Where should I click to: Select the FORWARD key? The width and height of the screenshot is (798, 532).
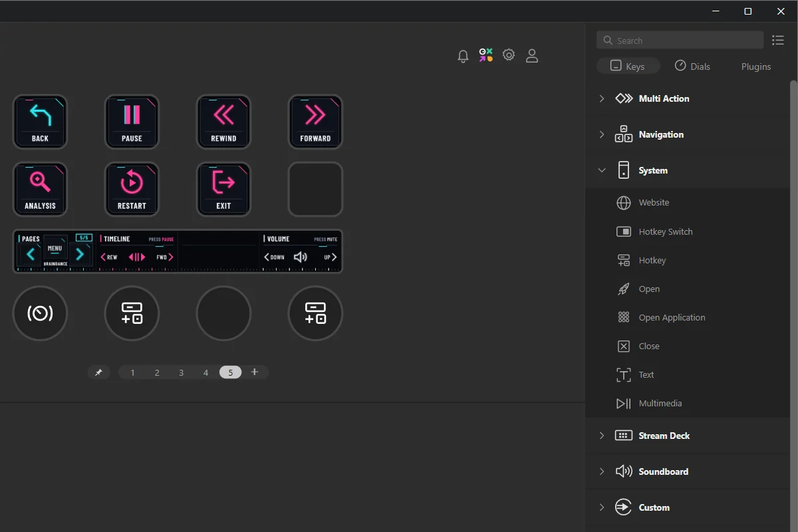[315, 122]
